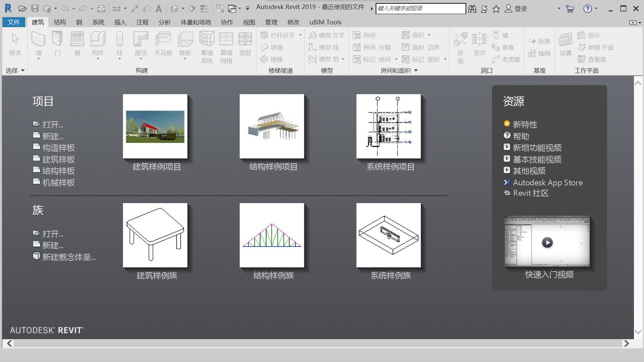
Task: Open the 建筑样例项目 thumbnail
Action: [x=155, y=126]
